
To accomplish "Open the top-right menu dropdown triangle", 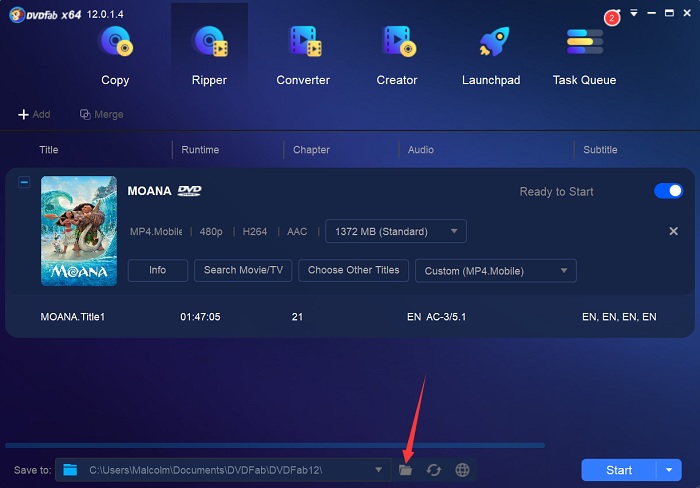I will (x=633, y=13).
